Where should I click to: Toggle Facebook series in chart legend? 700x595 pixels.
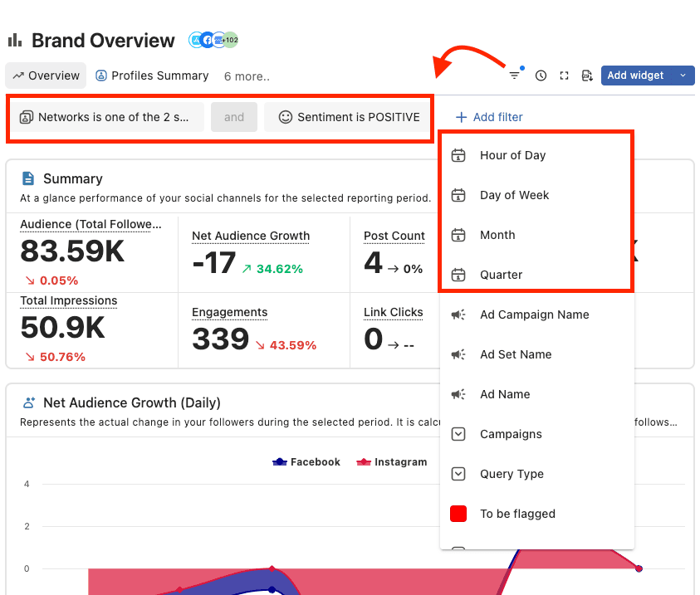306,462
